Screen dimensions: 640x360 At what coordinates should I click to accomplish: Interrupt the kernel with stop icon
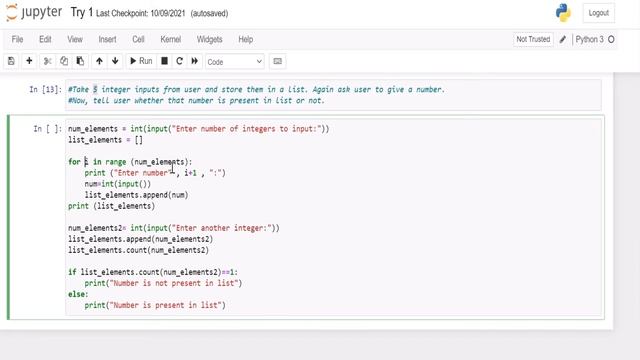point(164,61)
